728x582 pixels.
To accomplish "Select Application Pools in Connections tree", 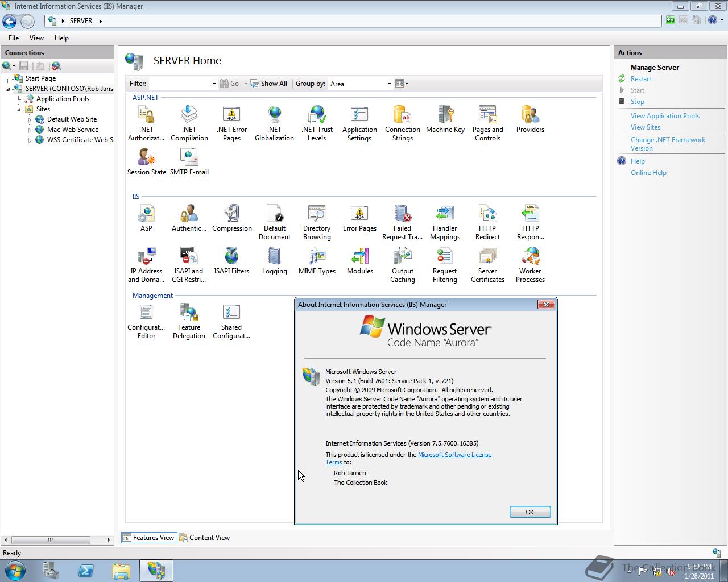I will click(x=63, y=99).
